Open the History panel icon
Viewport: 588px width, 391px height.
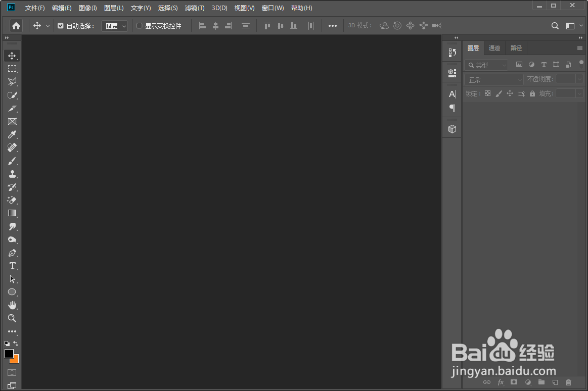tap(453, 53)
